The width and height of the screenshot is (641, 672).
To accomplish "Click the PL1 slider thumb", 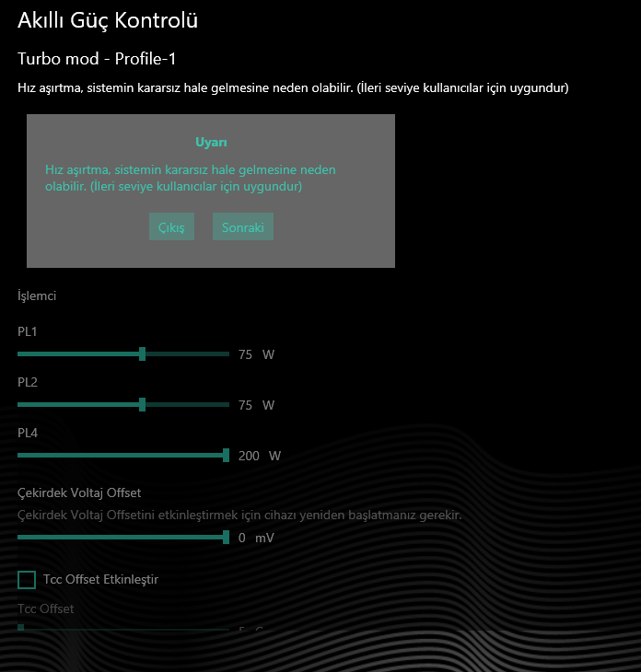I will [x=143, y=354].
